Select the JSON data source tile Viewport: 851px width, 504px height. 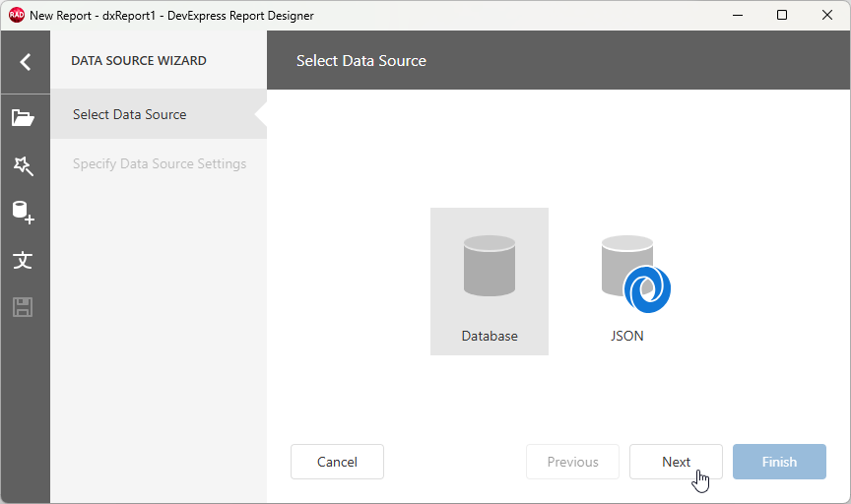(x=628, y=282)
